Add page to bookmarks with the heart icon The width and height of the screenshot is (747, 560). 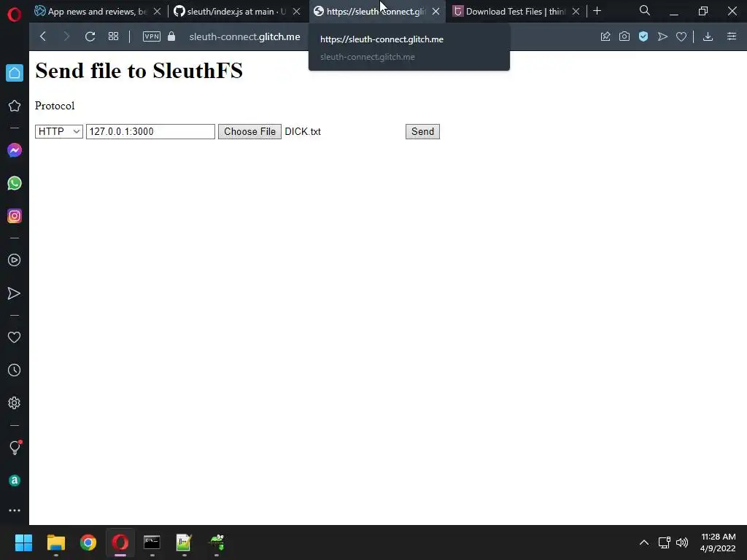coord(681,36)
